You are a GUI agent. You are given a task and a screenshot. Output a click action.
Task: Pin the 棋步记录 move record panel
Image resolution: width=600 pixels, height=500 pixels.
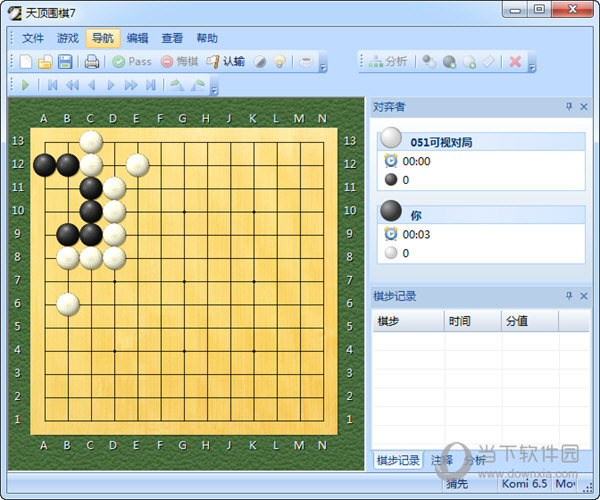[569, 296]
